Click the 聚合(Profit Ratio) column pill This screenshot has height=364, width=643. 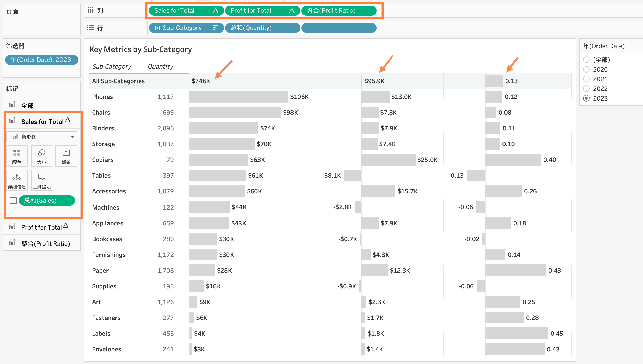(339, 11)
